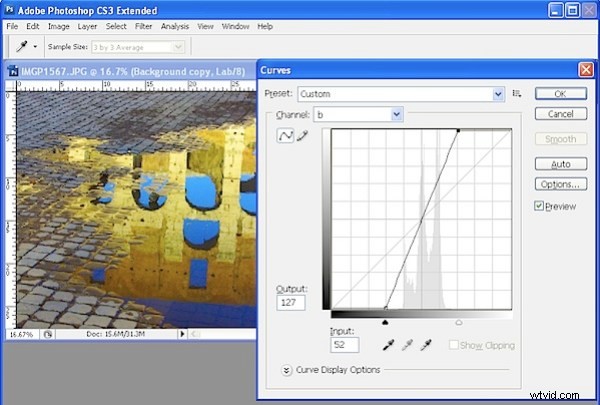Click the Output value field
600x405 pixels.
290,303
